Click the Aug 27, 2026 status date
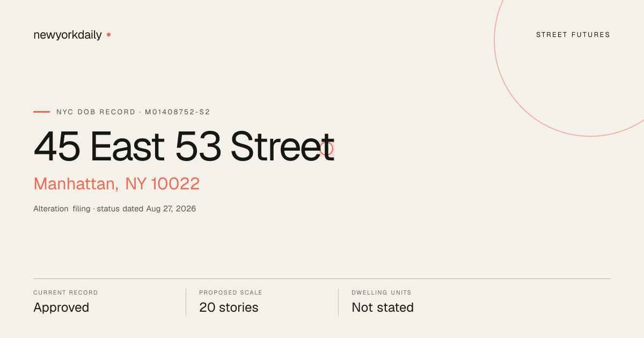Viewport: 644px width, 338px height. point(171,209)
